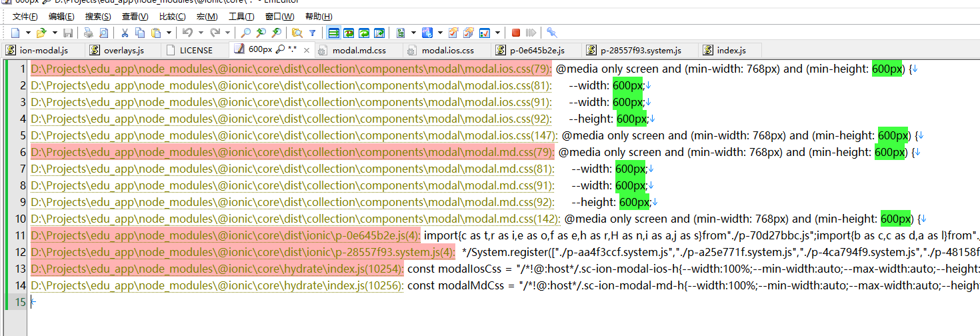Expand the Open file dropdown arrow
The width and height of the screenshot is (980, 336).
[x=55, y=33]
